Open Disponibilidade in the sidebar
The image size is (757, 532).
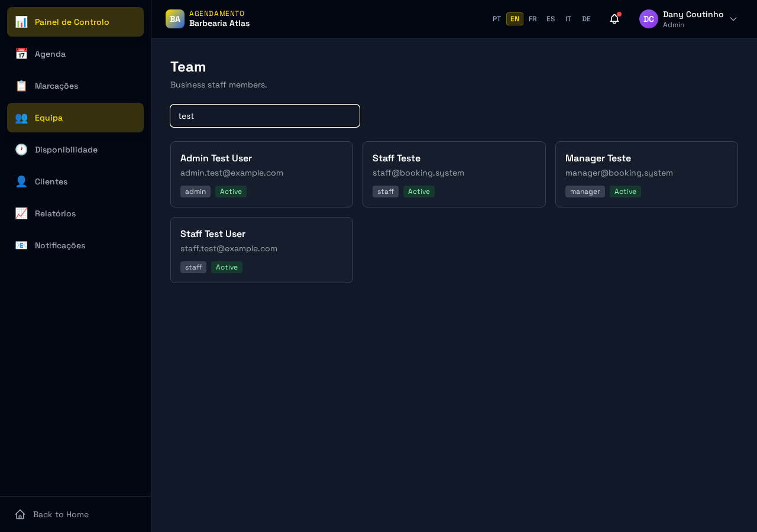75,150
